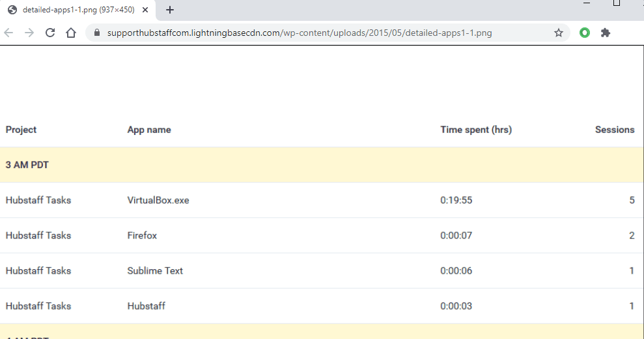Click the 0:00:06 time value
This screenshot has width=644, height=339.
click(x=456, y=271)
